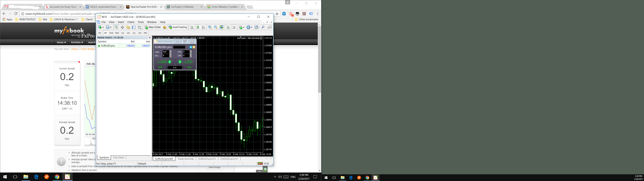The height and width of the screenshot is (181, 644).
Task: Click the browser vertical scrollbar thumb
Action: [x=319, y=59]
